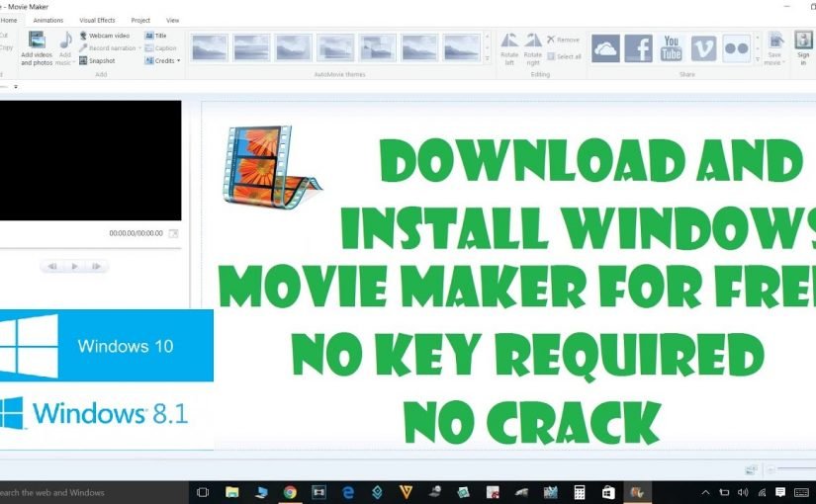Show hidden system tray icons
This screenshot has height=504, width=816.
click(x=705, y=492)
